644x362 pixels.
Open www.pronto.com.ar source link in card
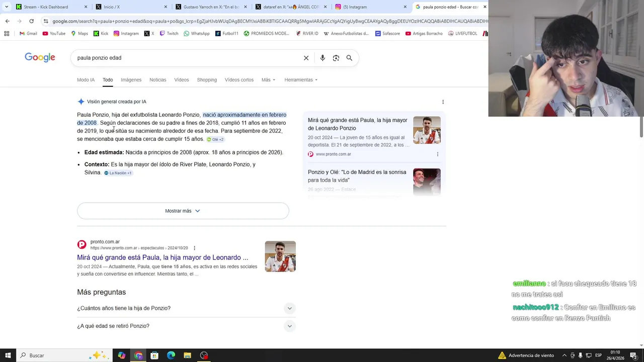coord(333,154)
